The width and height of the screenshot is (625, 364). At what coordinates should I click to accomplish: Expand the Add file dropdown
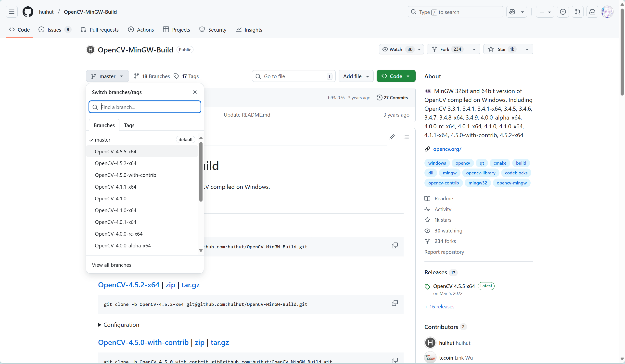coord(356,76)
